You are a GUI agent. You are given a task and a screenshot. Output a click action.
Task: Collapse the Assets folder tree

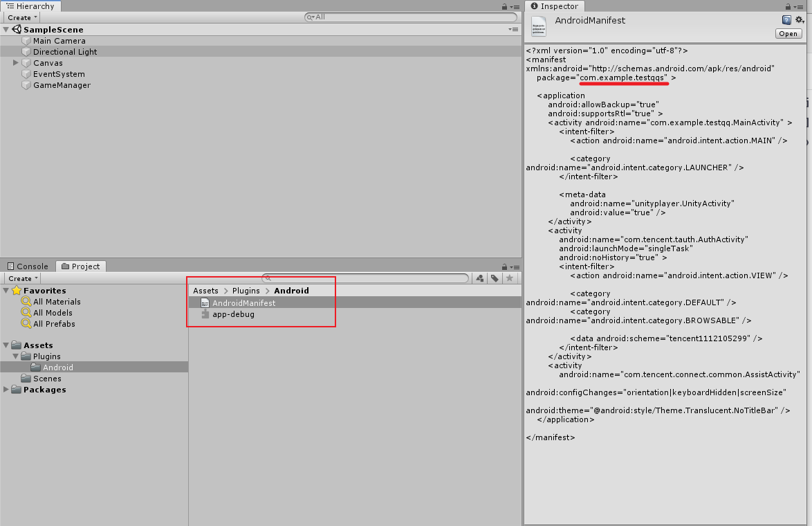tap(6, 345)
